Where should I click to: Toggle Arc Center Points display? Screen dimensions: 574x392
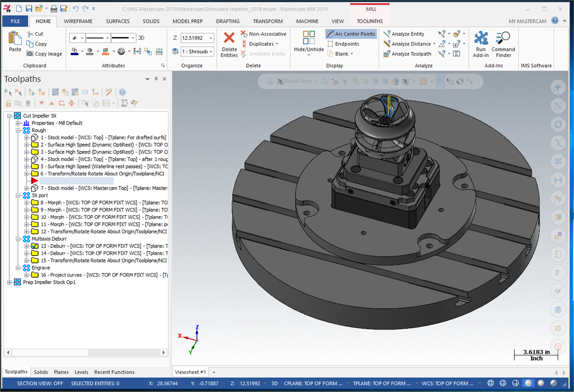click(x=351, y=34)
